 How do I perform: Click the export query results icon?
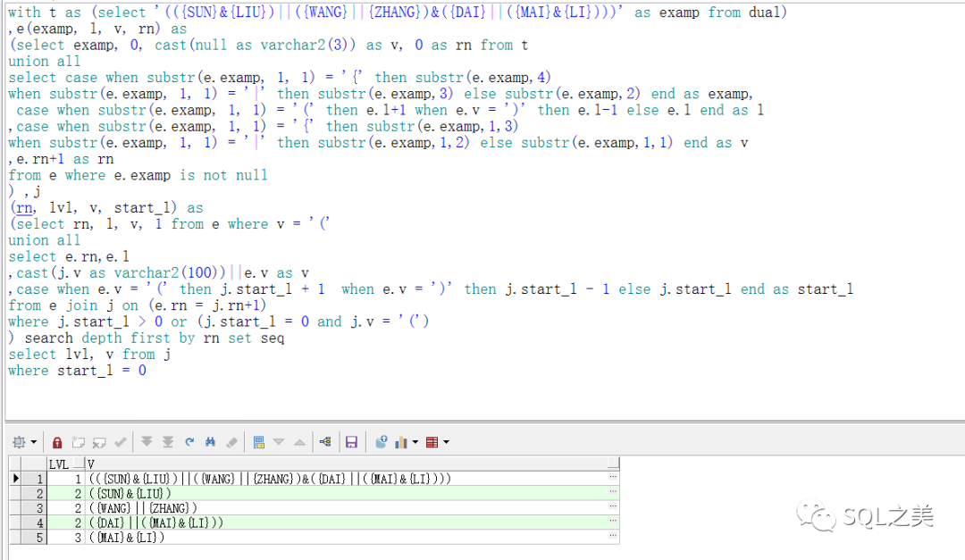coord(381,442)
